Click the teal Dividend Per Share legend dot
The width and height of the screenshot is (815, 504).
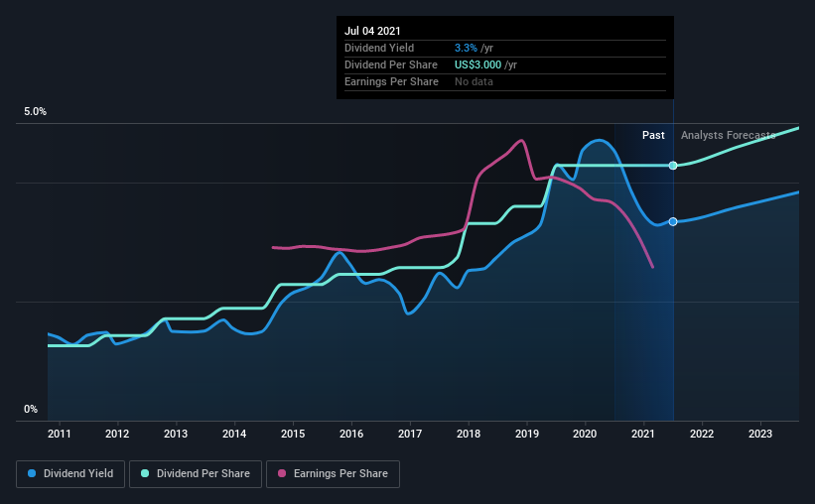pyautogui.click(x=145, y=473)
